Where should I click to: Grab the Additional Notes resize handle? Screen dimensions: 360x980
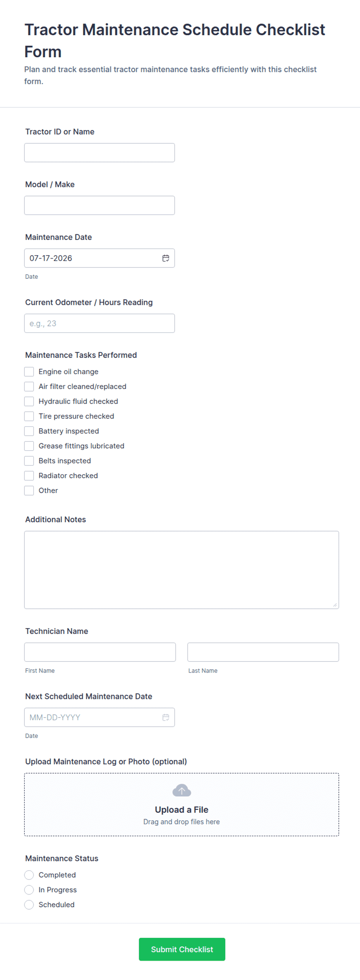point(335,605)
